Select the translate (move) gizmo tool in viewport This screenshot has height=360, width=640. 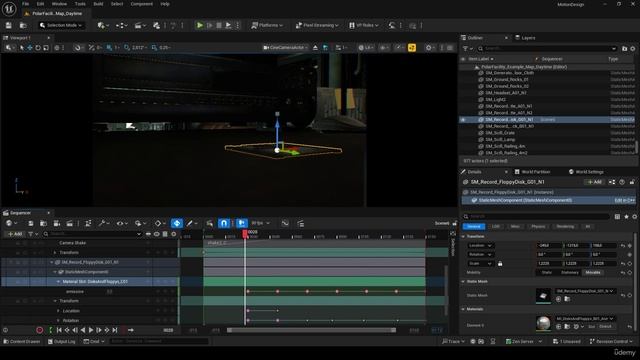tap(30, 48)
